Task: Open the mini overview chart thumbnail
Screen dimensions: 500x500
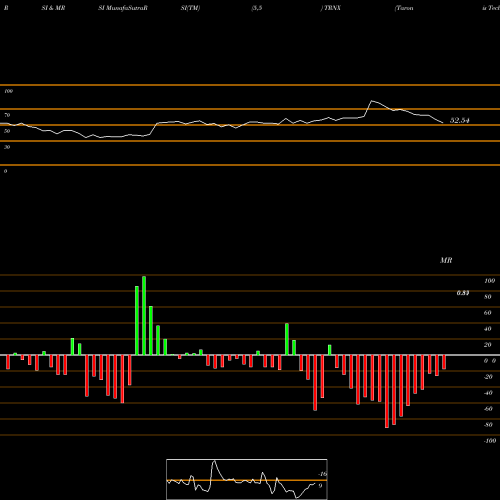Action: coord(247,479)
